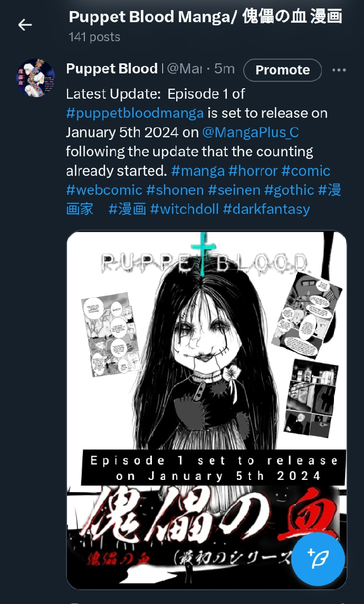Tap the #webcomic hashtag
This screenshot has height=604, width=364.
click(x=104, y=190)
